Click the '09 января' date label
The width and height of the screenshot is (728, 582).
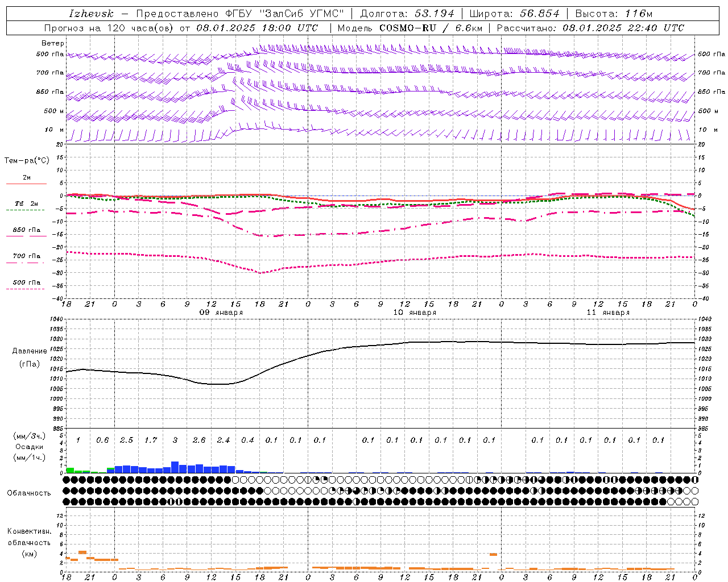(x=221, y=313)
